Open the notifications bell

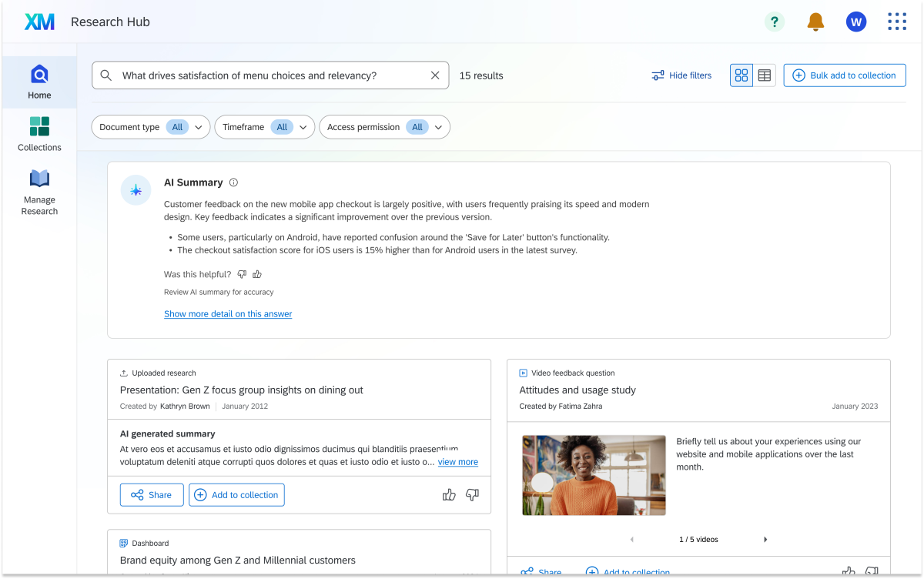click(x=815, y=22)
